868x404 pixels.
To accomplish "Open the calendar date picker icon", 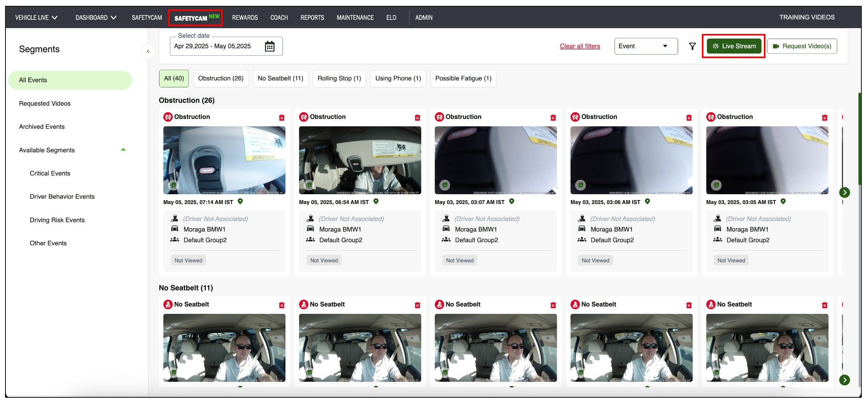I will [x=269, y=46].
